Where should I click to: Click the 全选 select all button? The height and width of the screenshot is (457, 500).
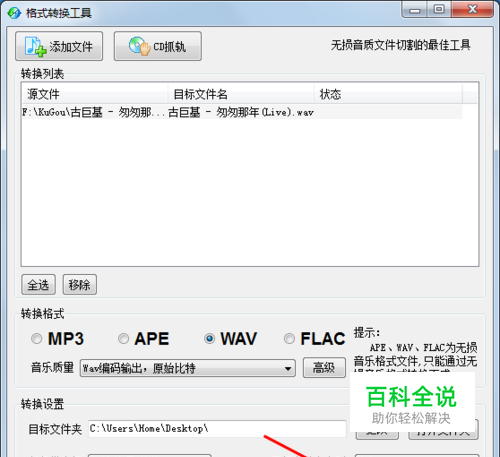[38, 285]
